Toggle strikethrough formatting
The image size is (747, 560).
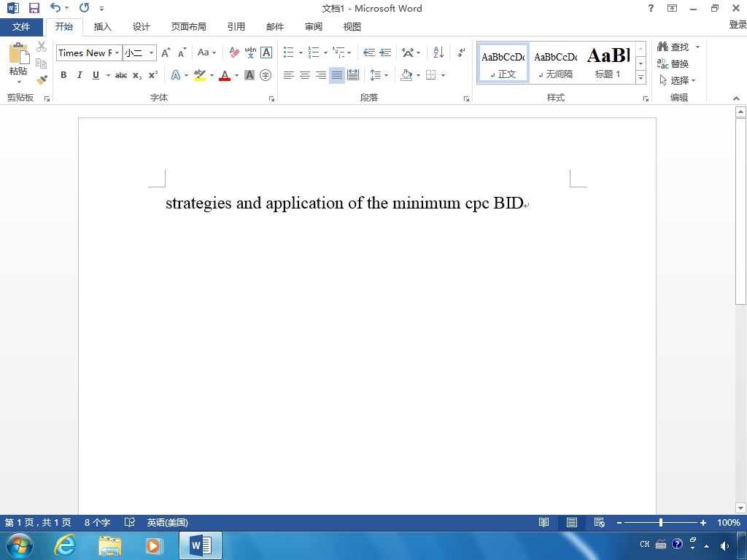[x=121, y=75]
